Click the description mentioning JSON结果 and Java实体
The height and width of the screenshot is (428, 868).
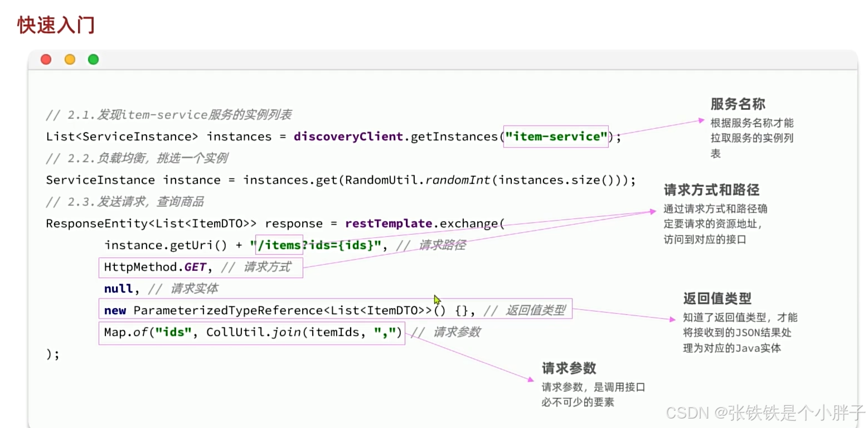[740, 333]
